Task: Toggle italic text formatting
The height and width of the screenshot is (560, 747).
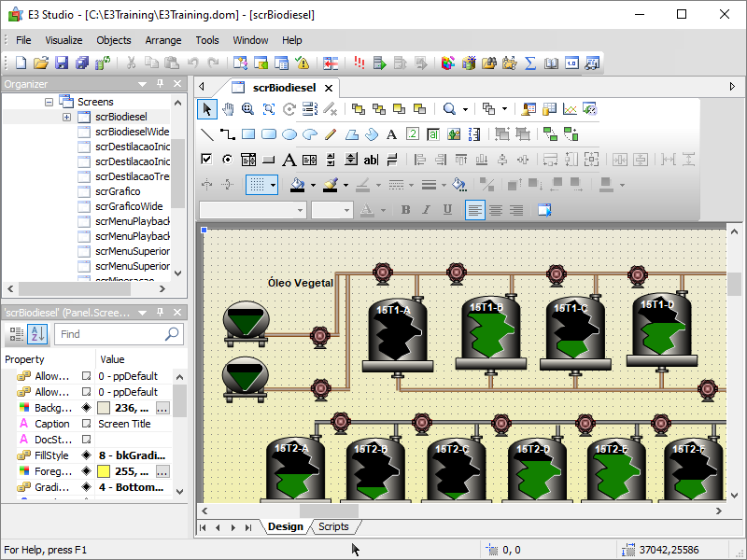Action: 427,210
